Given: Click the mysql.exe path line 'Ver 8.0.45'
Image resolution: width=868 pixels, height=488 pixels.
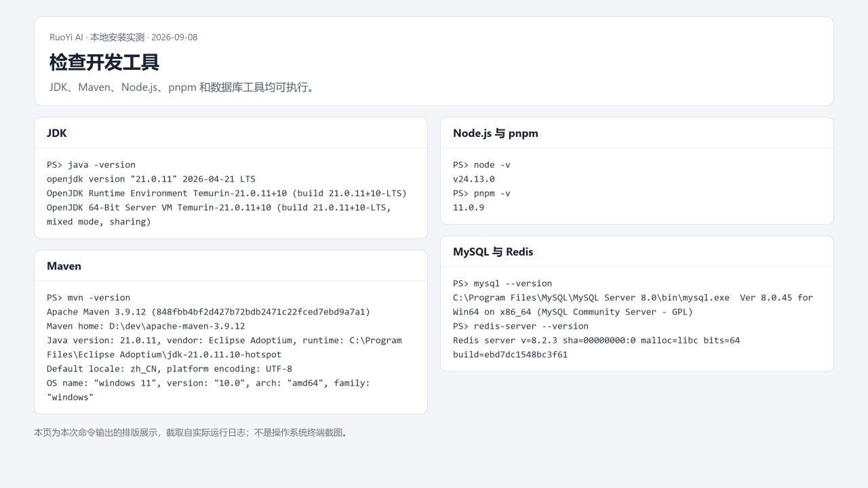Looking at the screenshot, I should pos(633,298).
